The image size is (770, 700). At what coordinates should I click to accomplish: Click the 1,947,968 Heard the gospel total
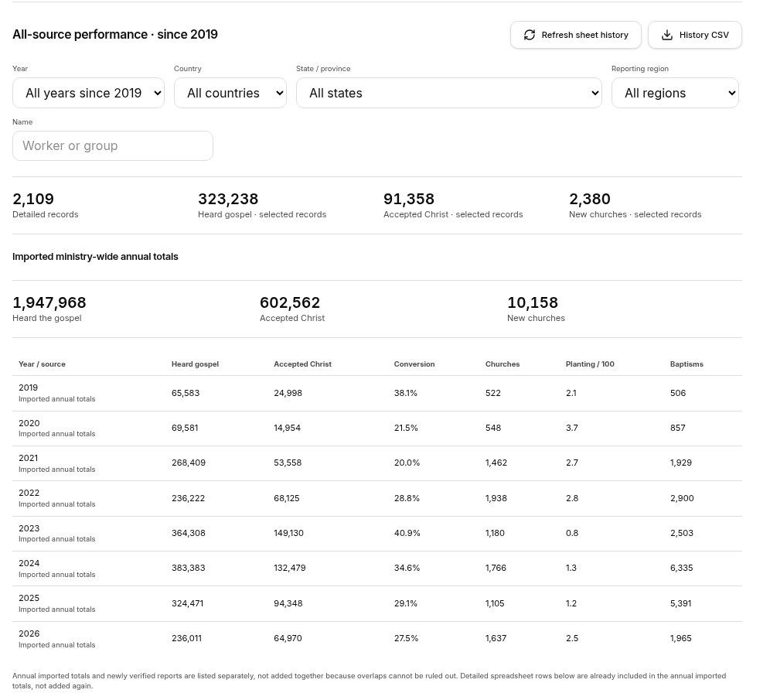[x=49, y=309]
